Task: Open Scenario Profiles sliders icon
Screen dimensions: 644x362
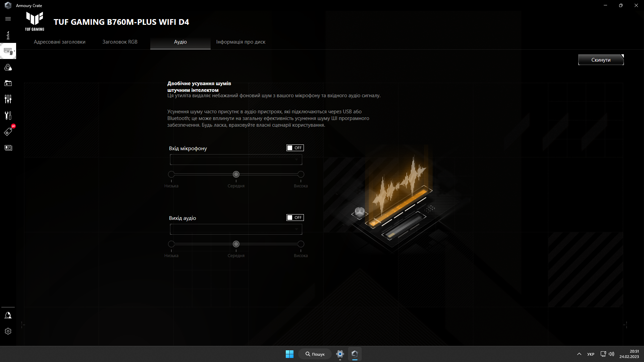Action: point(8,99)
